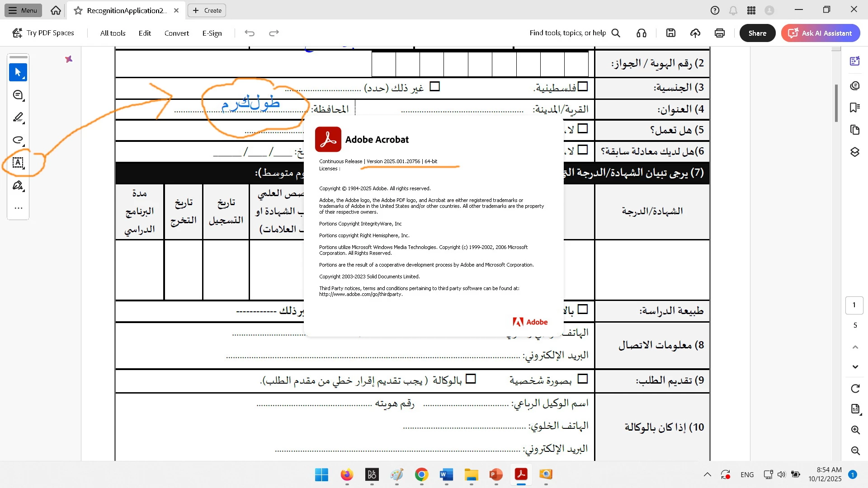Image resolution: width=868 pixels, height=488 pixels.
Task: Select the fill and sign pen tool
Action: pos(18,186)
